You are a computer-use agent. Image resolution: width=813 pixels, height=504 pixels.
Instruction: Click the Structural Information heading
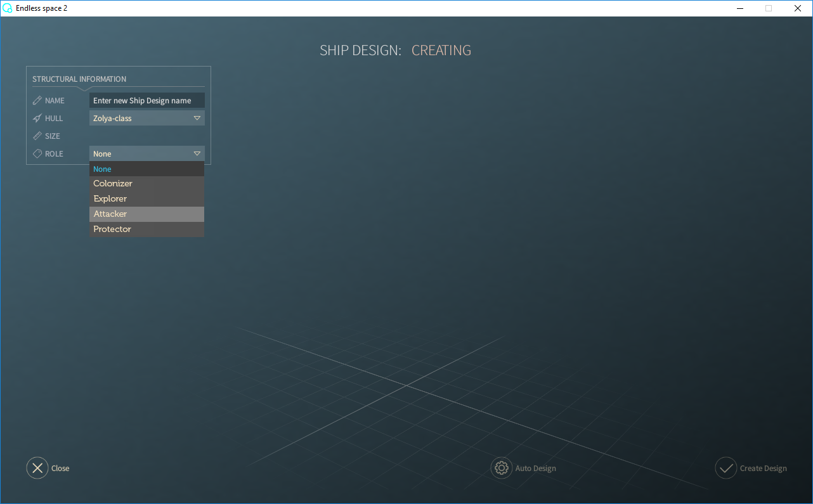point(79,79)
